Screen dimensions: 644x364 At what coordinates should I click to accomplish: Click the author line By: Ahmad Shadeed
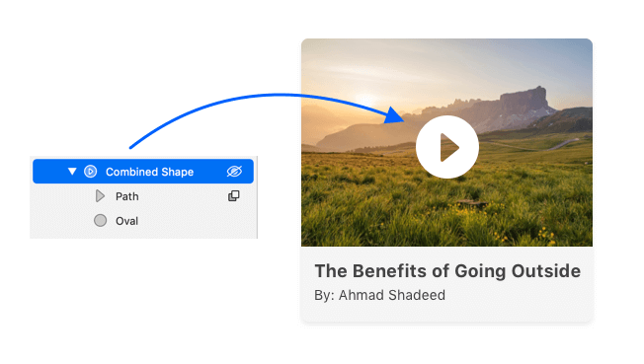(x=379, y=295)
